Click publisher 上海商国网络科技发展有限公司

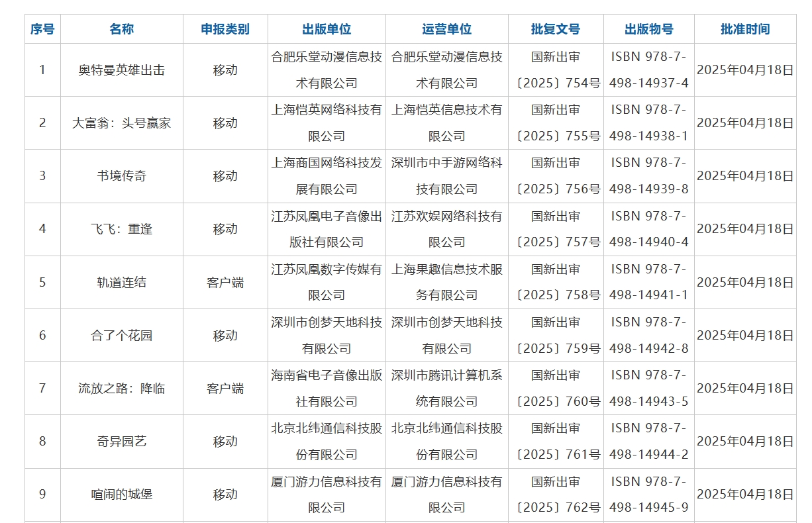[327, 176]
